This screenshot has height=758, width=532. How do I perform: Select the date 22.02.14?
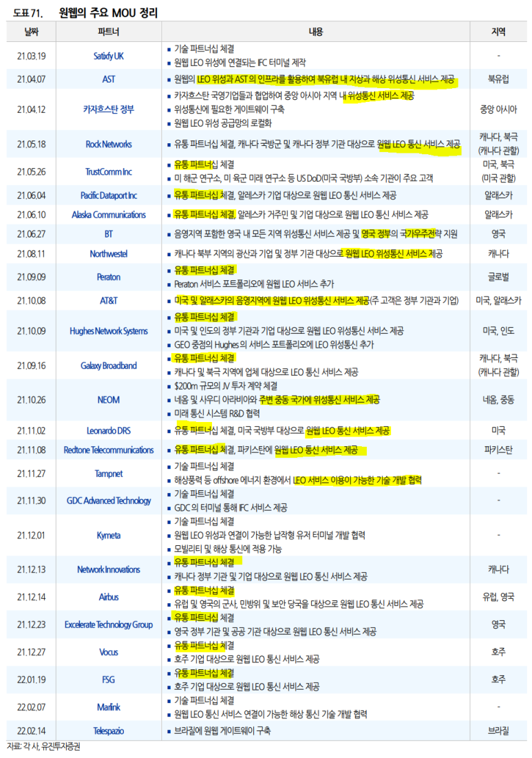click(x=32, y=731)
